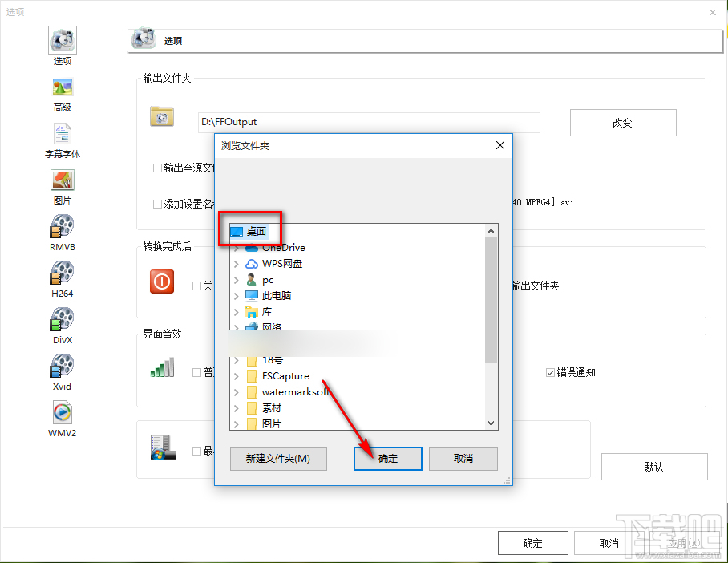Expand the 此电脑 tree node

click(237, 296)
